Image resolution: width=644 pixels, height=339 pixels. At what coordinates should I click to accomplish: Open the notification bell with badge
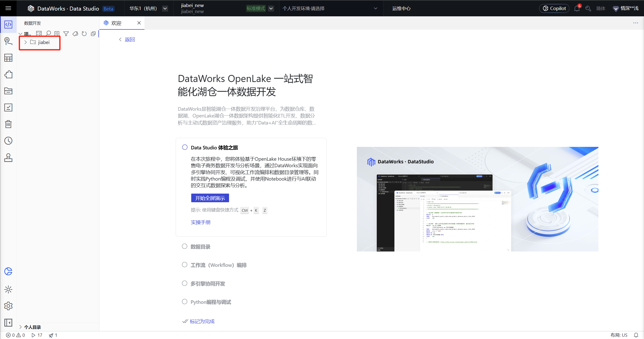[x=577, y=8]
